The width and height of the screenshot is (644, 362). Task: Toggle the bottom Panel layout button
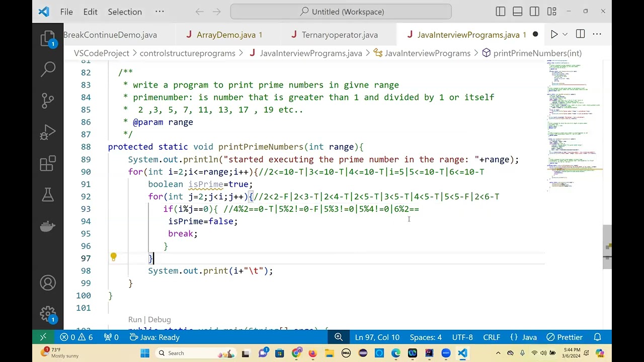pyautogui.click(x=518, y=12)
